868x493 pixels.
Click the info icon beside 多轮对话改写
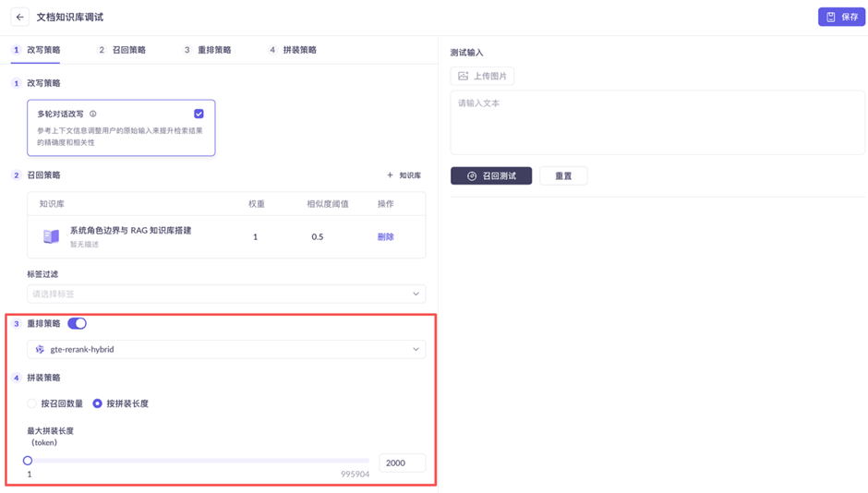pyautogui.click(x=93, y=114)
